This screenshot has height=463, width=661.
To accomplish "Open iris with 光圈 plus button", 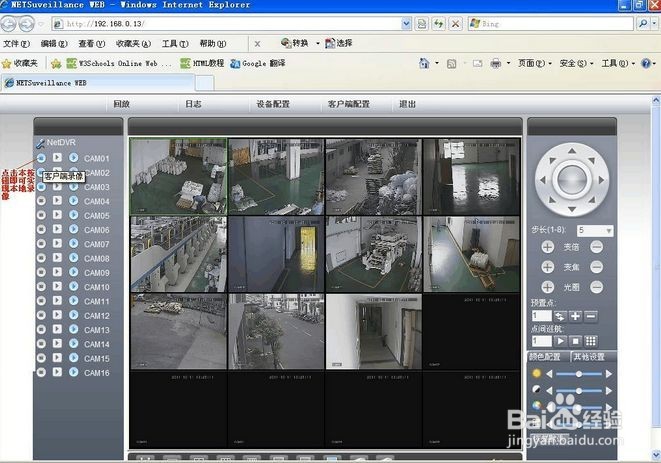I will (x=548, y=287).
